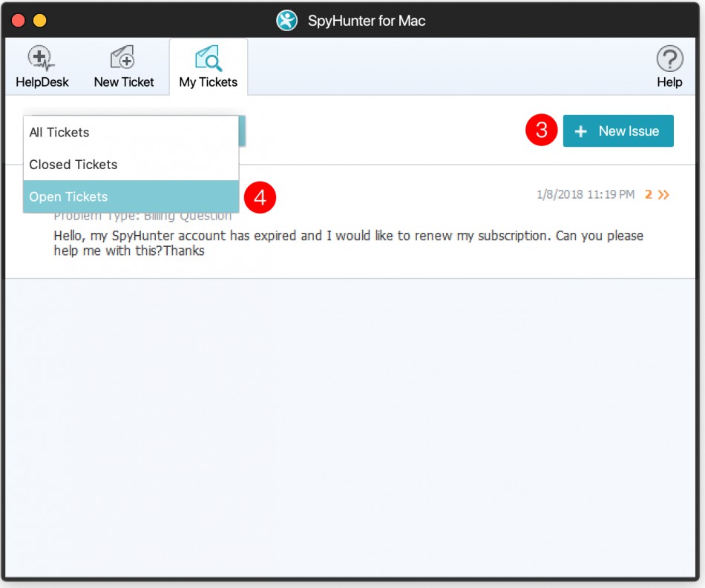Switch to the My Tickets tab label
This screenshot has height=588, width=705.
[x=208, y=82]
